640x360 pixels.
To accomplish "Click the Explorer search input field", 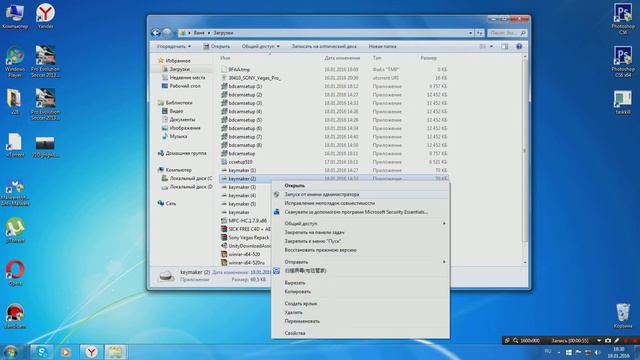I will 507,33.
